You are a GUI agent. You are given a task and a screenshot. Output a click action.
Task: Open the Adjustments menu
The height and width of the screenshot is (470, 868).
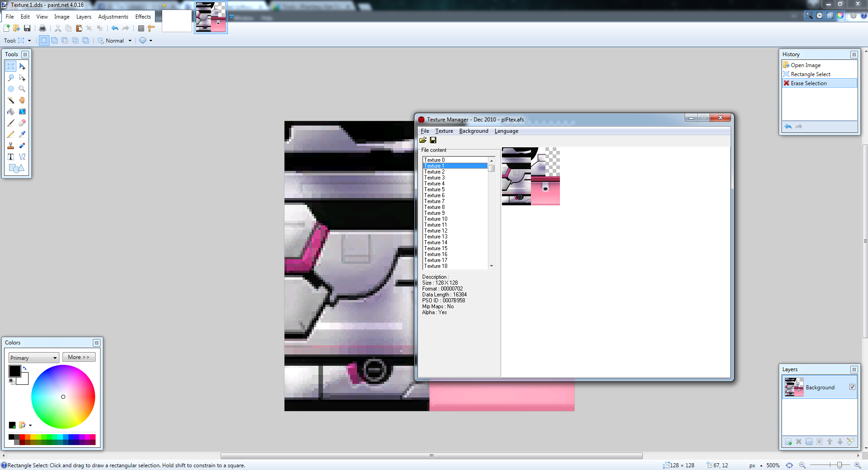(113, 17)
